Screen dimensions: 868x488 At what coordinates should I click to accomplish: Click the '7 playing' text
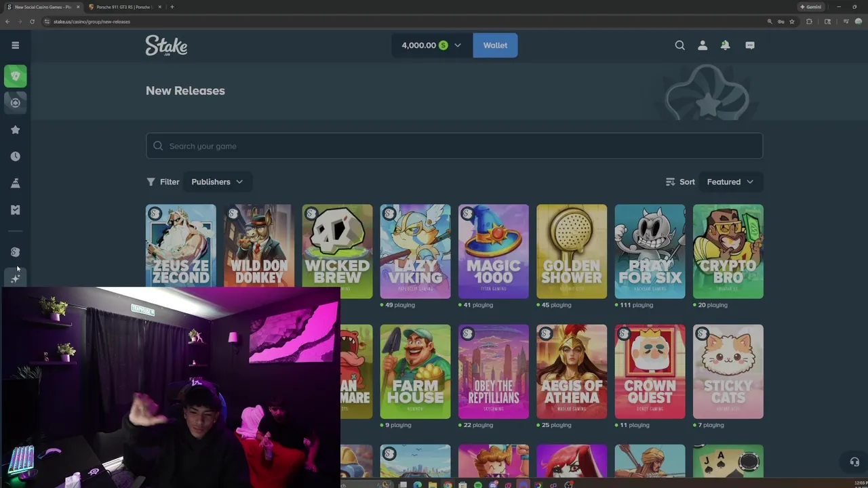[x=711, y=425]
